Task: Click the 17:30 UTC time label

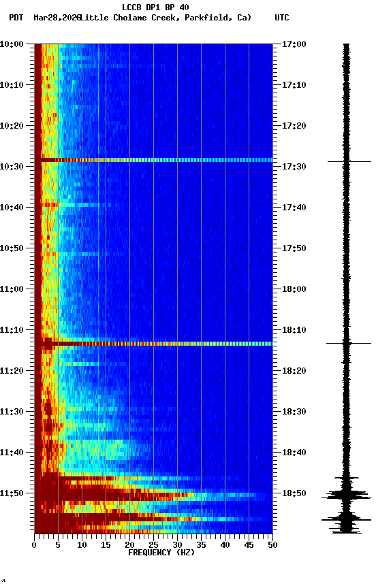Action: click(294, 167)
